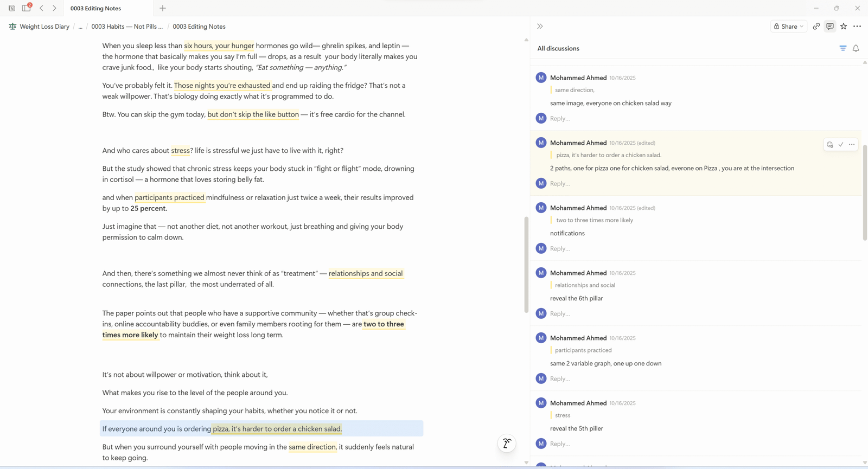Go forward with the right arrow
Image resolution: width=868 pixels, height=469 pixels.
pos(54,8)
